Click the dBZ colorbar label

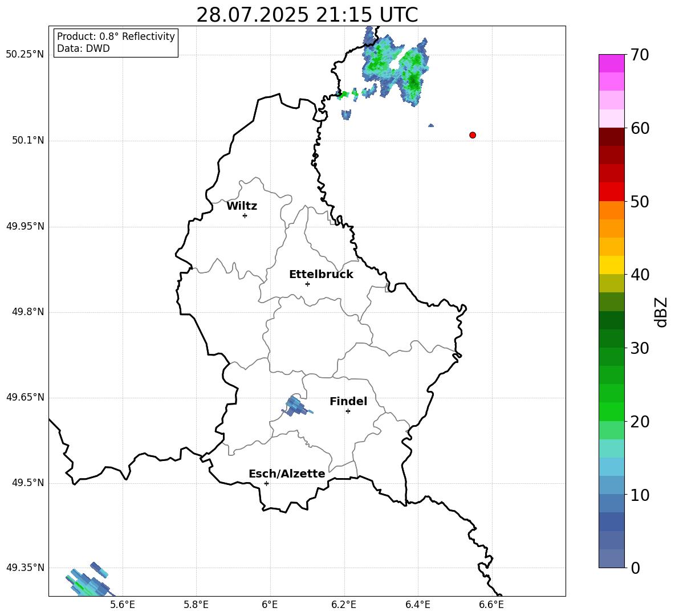coord(661,312)
